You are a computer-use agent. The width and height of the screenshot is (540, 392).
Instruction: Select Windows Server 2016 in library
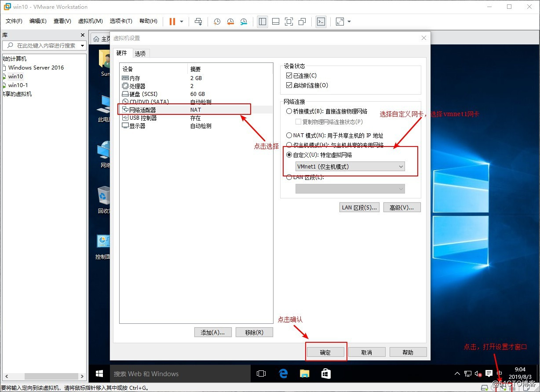click(36, 67)
